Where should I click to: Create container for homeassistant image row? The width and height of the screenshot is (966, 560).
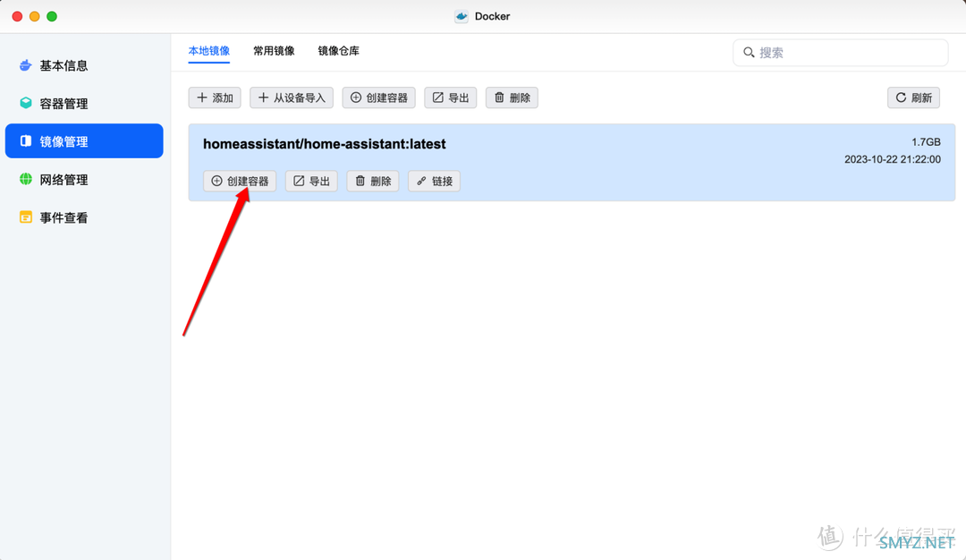point(240,181)
